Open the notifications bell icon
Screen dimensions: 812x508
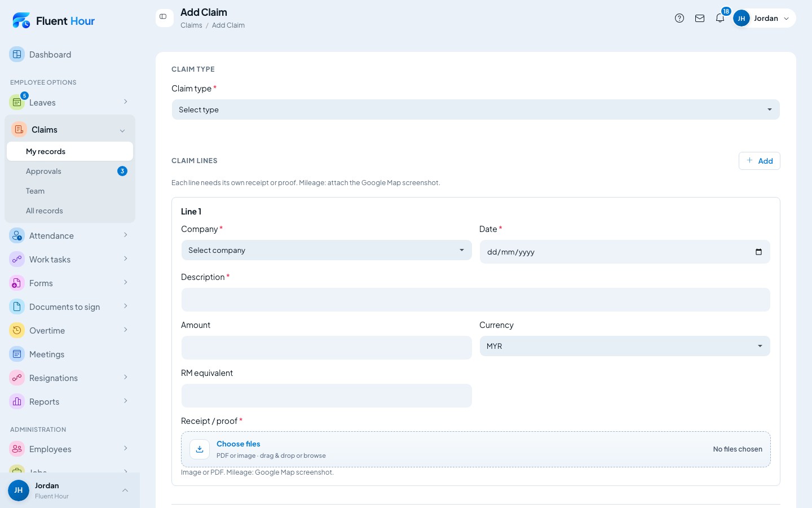coord(720,18)
